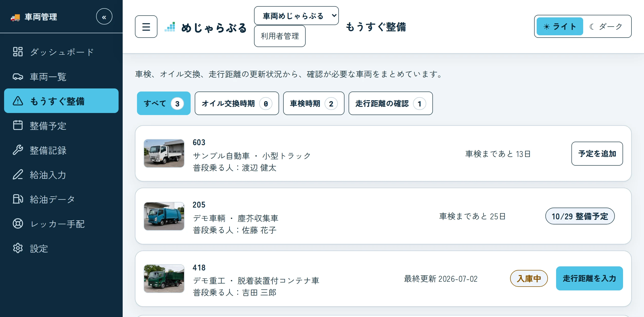The height and width of the screenshot is (317, 644).
Task: Open 給油データ in the sidebar
Action: [61, 199]
